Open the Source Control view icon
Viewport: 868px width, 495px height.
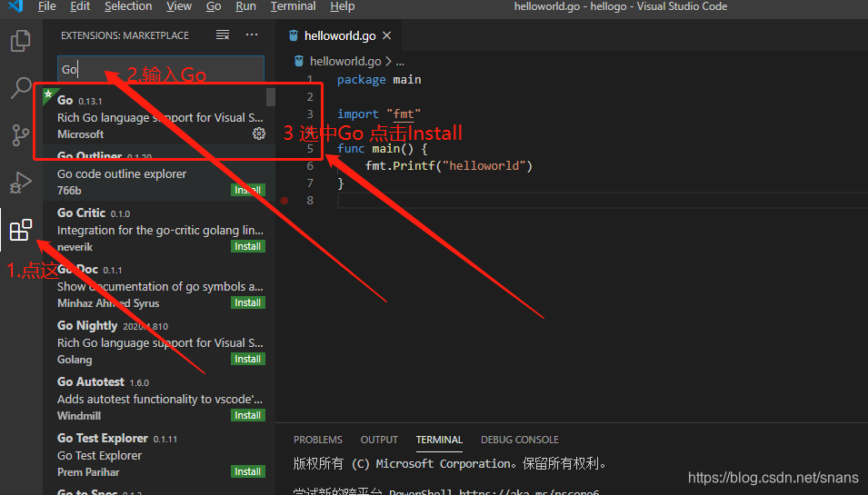coord(21,135)
